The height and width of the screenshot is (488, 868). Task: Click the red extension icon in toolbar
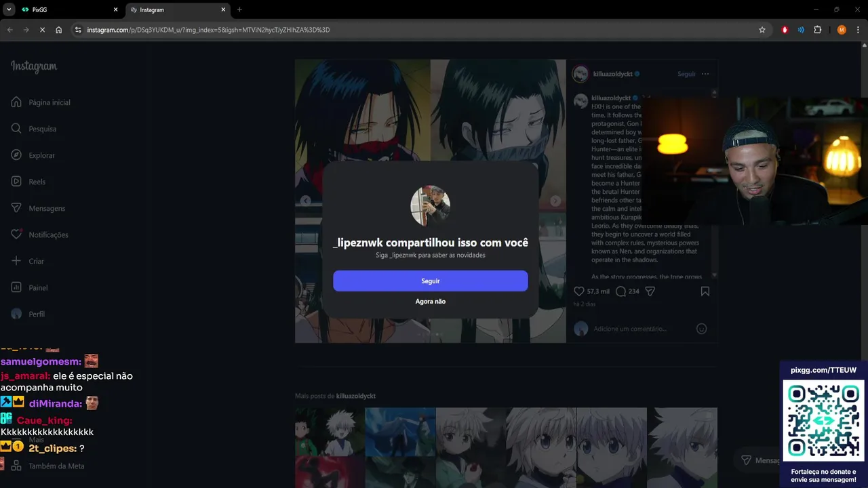785,30
